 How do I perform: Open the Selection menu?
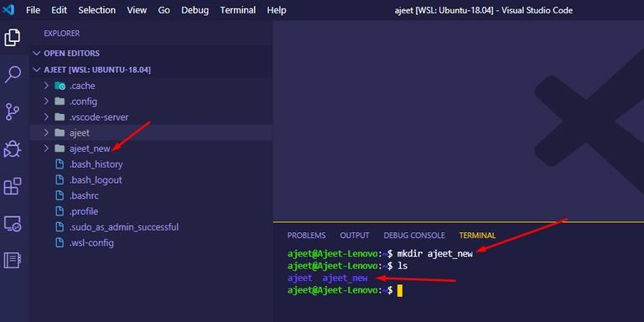[x=97, y=10]
